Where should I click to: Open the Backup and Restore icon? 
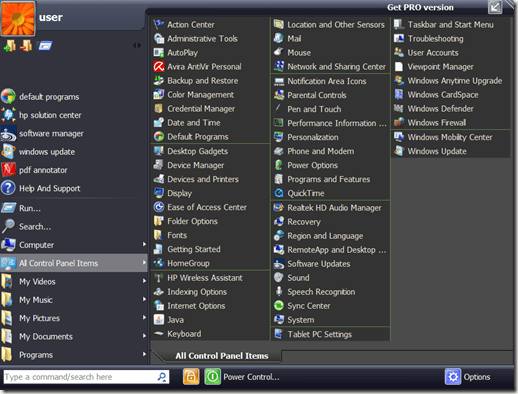tap(159, 81)
